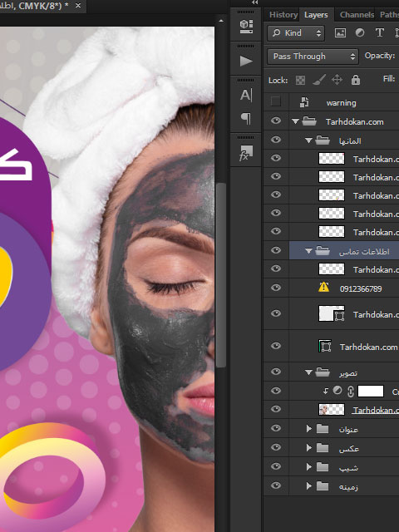Viewport: 399px width, 532px height.
Task: Open the Character panel icon
Action: (x=246, y=95)
